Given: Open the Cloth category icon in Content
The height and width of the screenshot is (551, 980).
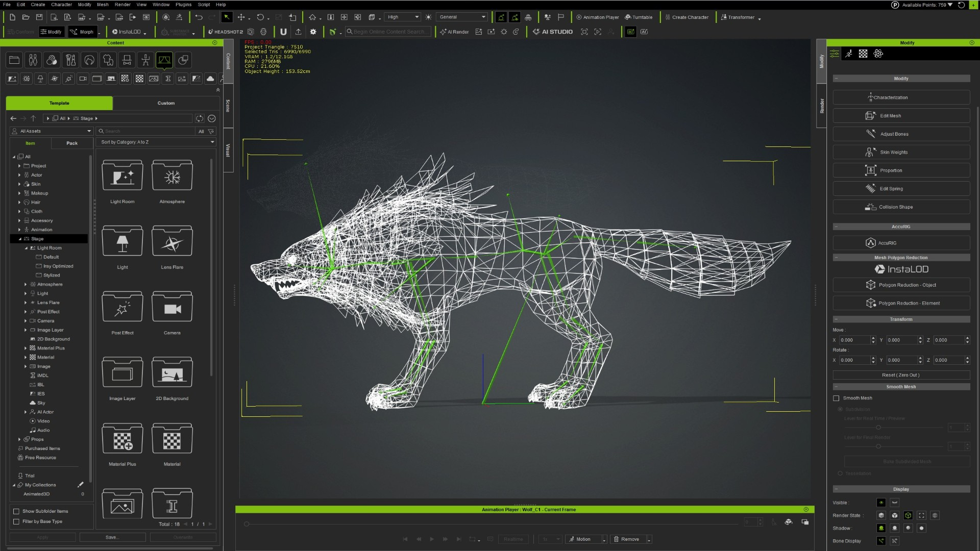Looking at the screenshot, I should tap(108, 60).
